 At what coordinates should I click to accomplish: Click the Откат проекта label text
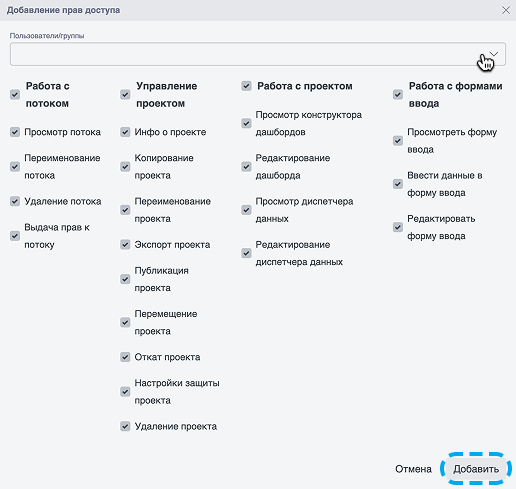coord(167,357)
